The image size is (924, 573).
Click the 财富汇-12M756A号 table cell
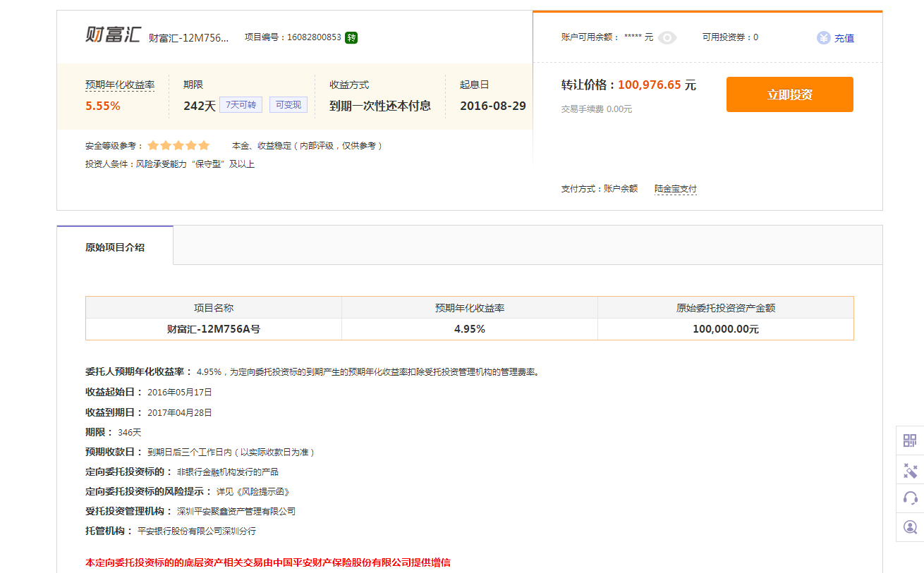coord(214,329)
